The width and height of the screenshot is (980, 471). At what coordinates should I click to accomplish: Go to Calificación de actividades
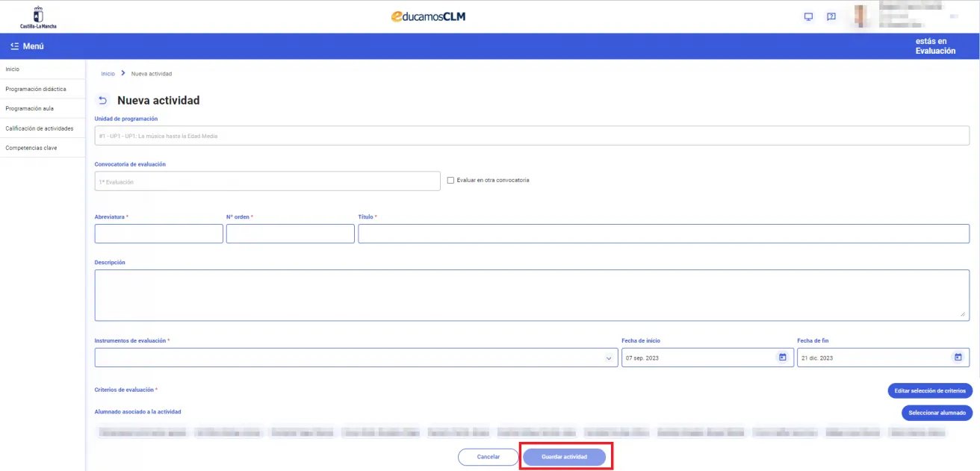(40, 128)
